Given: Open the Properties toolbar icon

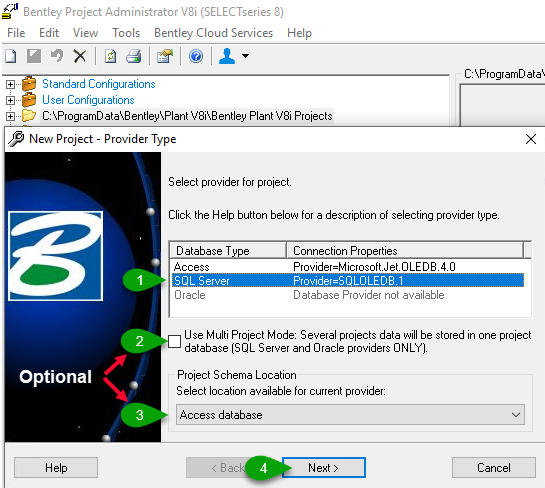Looking at the screenshot, I should pyautogui.click(x=165, y=56).
